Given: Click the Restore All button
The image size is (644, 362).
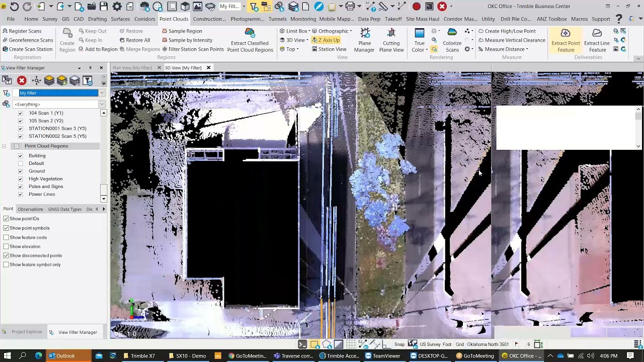Looking at the screenshot, I should pos(134,40).
